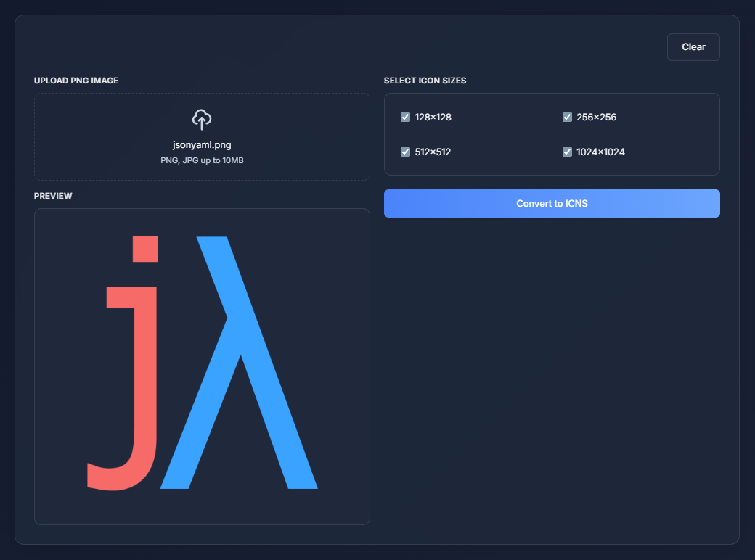Click the 'PNG, JPG up to 10MB' hint
Screen dimensions: 755x560
tap(202, 160)
